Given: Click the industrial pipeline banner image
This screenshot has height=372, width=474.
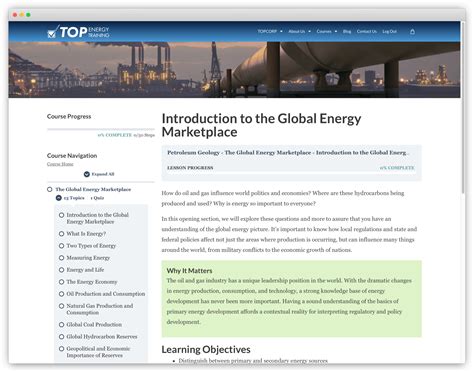Looking at the screenshot, I should [x=234, y=70].
